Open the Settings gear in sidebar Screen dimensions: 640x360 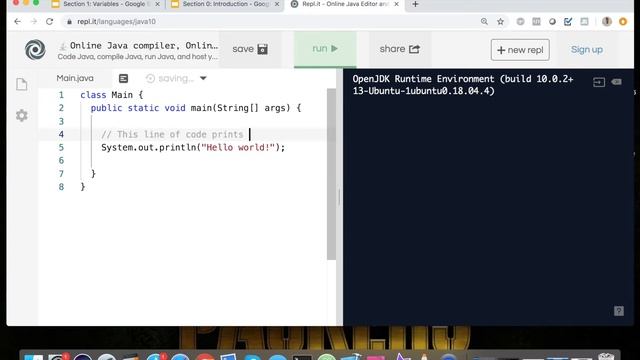point(22,116)
